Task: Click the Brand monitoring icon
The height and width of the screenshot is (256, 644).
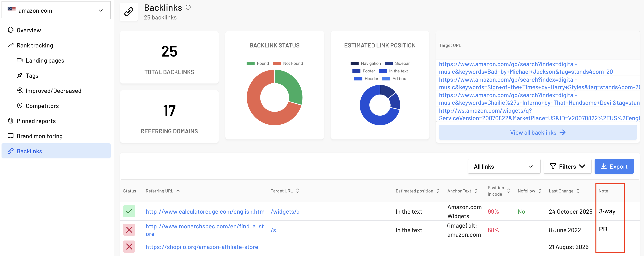Action: pos(10,136)
